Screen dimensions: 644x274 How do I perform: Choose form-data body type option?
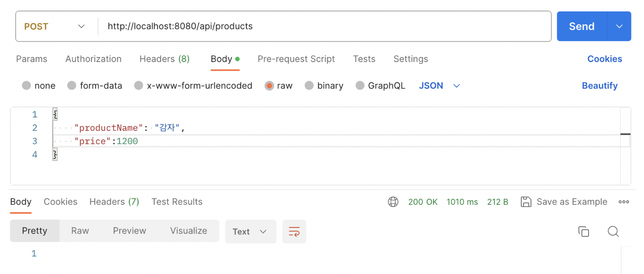point(72,86)
